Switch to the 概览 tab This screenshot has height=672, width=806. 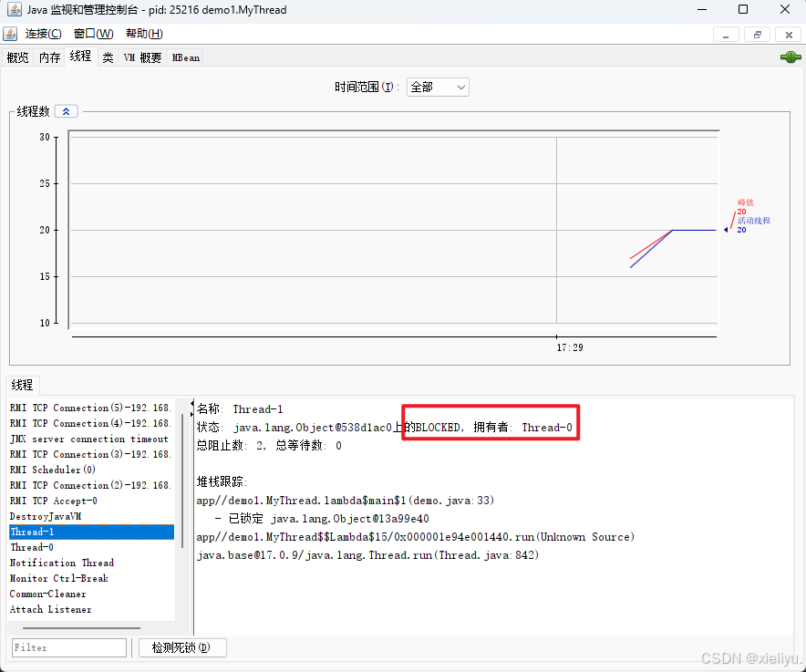(x=18, y=57)
